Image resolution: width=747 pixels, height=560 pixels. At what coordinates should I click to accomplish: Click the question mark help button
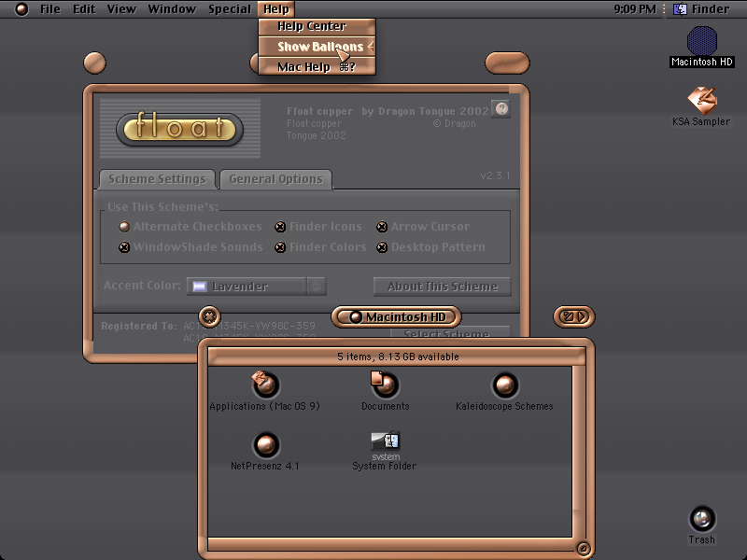click(x=500, y=109)
